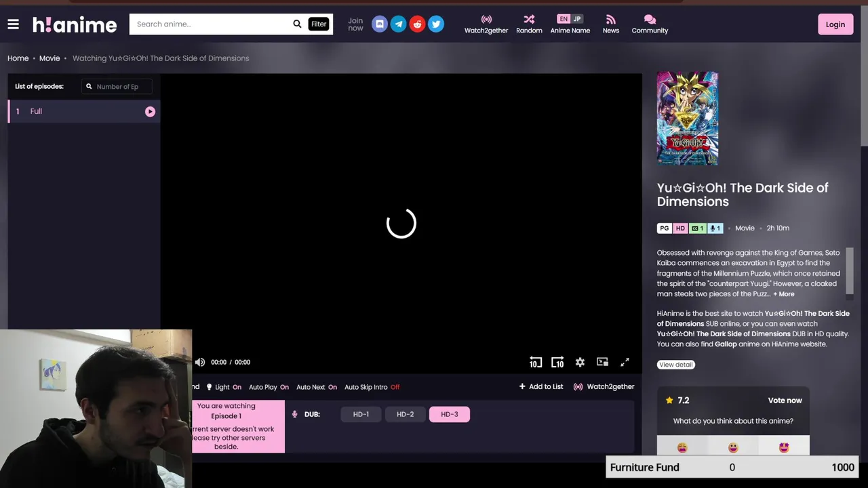Go to the Home breadcrumb
The height and width of the screenshot is (488, 868).
(x=18, y=58)
